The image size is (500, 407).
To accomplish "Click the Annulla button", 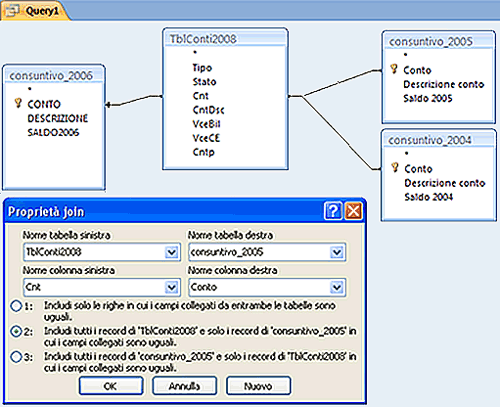I will (x=184, y=386).
